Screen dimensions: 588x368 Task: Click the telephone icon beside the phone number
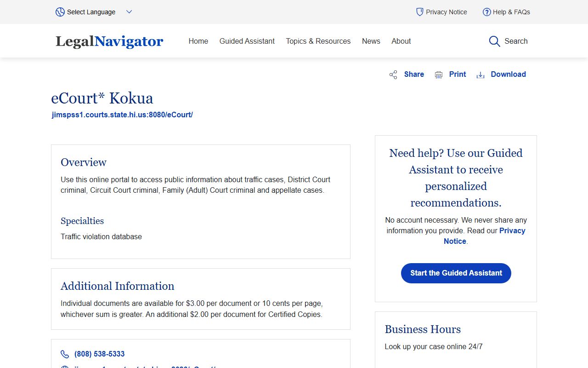coord(65,354)
